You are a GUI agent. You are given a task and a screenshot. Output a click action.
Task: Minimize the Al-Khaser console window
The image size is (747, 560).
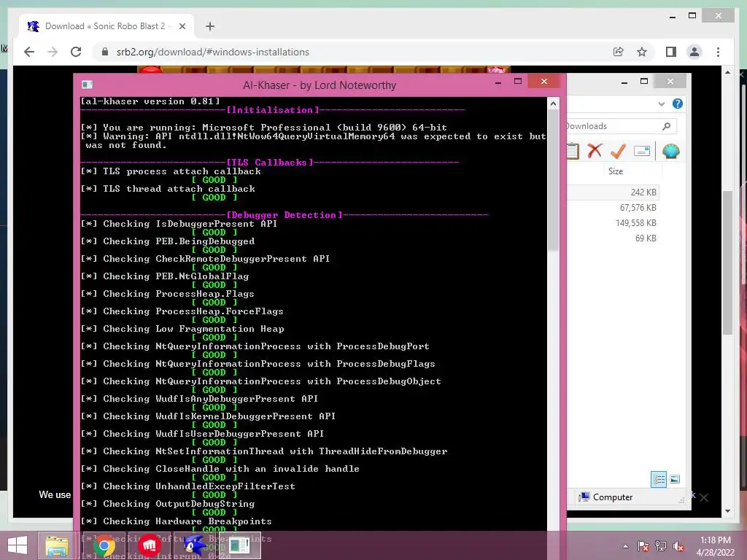click(x=498, y=82)
